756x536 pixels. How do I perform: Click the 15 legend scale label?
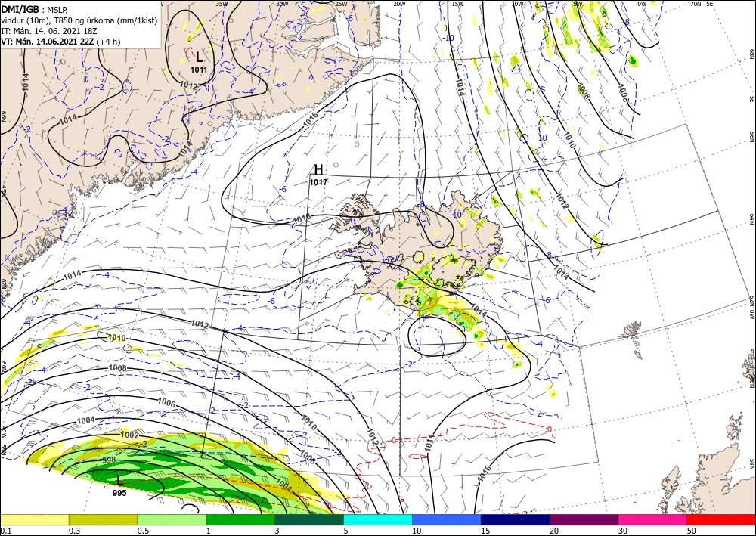(485, 531)
